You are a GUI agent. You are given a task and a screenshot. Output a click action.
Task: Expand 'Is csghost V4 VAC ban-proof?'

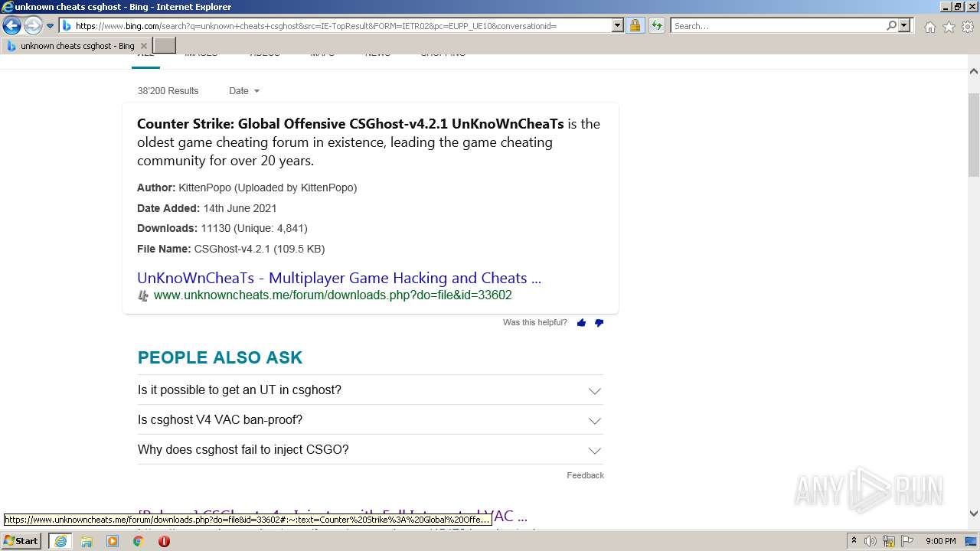pyautogui.click(x=371, y=420)
